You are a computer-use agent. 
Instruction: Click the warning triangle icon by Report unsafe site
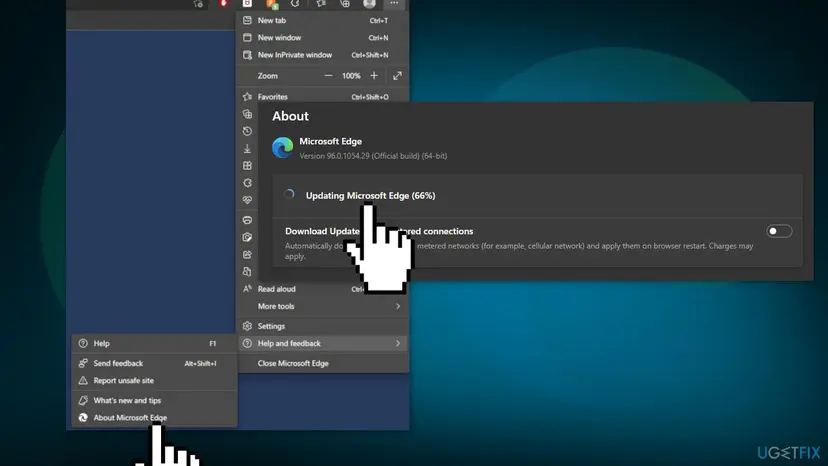(83, 380)
